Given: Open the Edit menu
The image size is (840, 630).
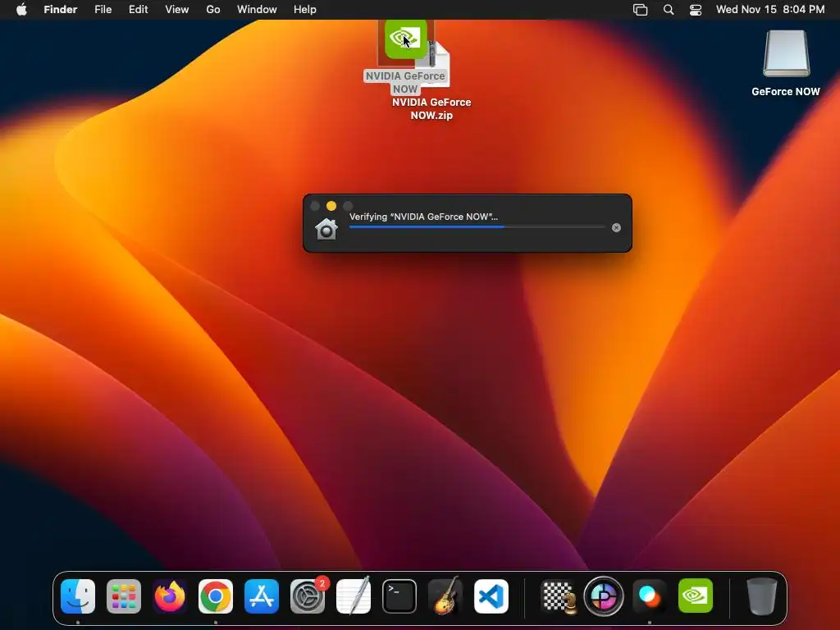Looking at the screenshot, I should pos(138,10).
